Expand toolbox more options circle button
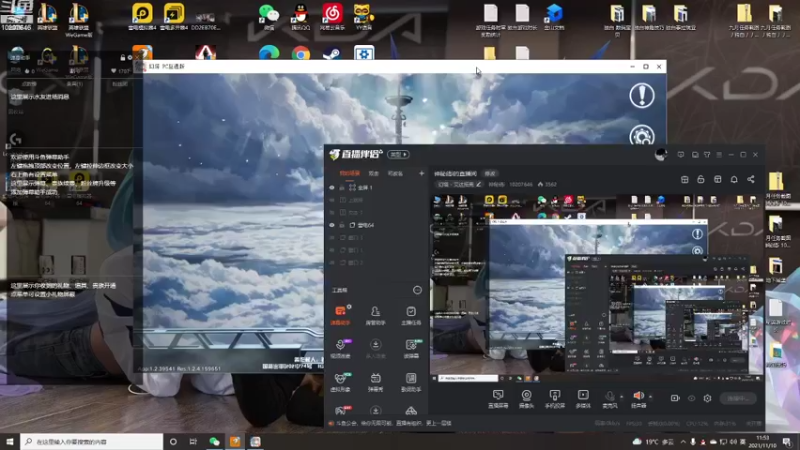Viewport: 800px width, 450px height. tap(417, 290)
